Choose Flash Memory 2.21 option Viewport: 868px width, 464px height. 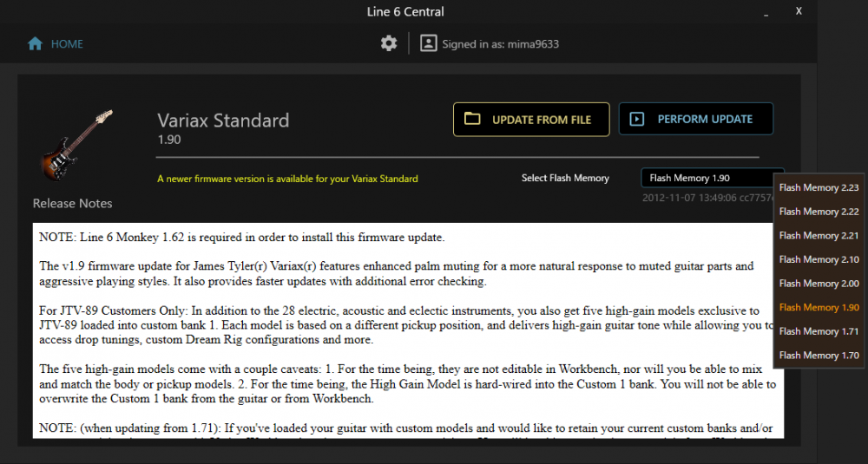[819, 235]
